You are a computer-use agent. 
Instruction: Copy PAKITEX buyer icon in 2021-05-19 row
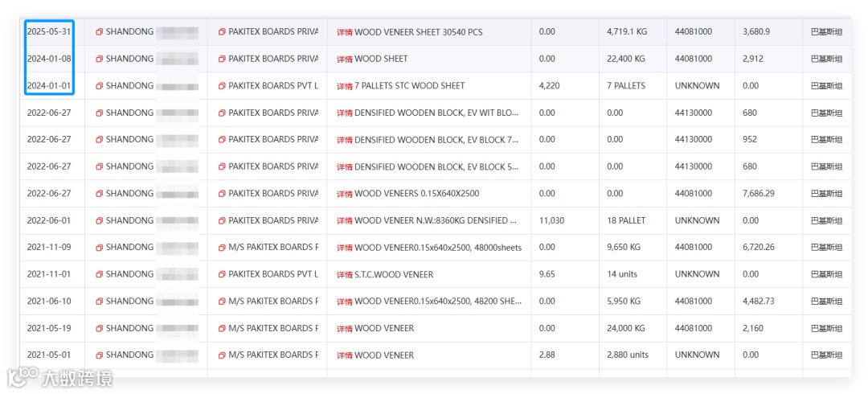point(222,328)
